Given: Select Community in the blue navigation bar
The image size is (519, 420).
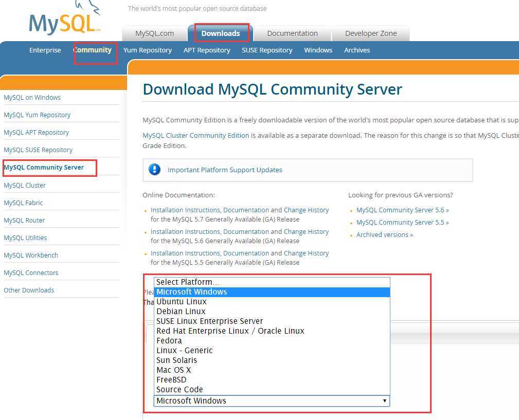Looking at the screenshot, I should [x=93, y=50].
